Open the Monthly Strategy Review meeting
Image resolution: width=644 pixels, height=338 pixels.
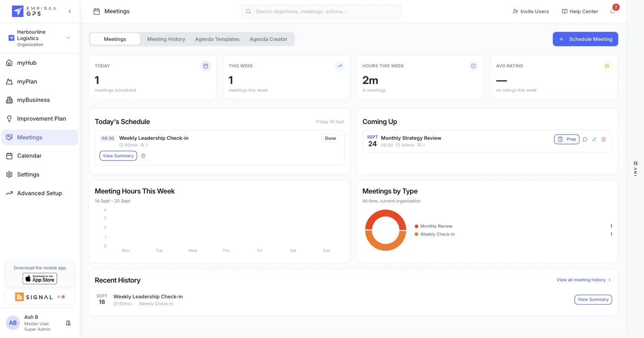click(411, 138)
